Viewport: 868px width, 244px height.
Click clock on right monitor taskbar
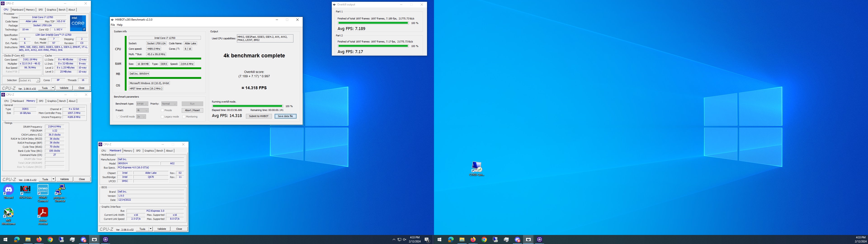coord(860,240)
